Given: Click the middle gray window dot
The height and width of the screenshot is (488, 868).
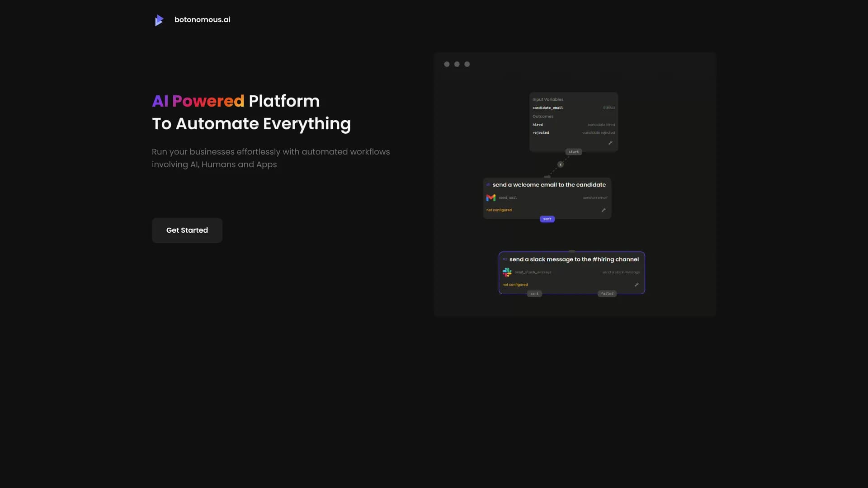Looking at the screenshot, I should [x=457, y=64].
